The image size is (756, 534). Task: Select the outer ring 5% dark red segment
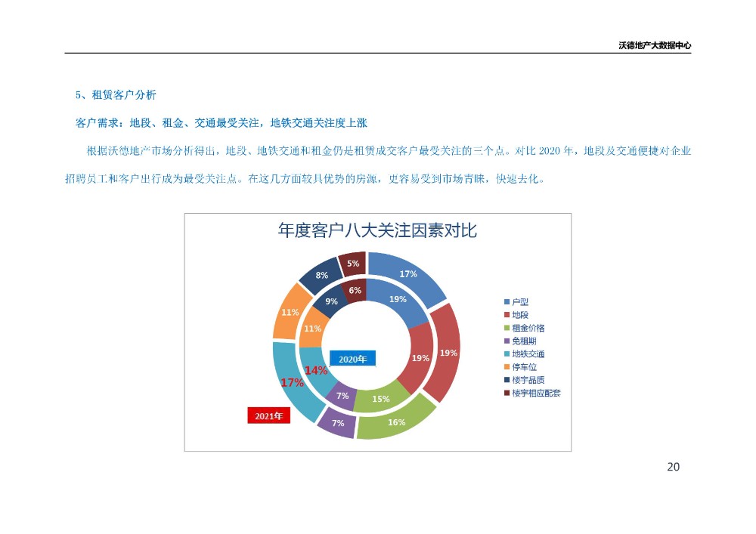(353, 263)
